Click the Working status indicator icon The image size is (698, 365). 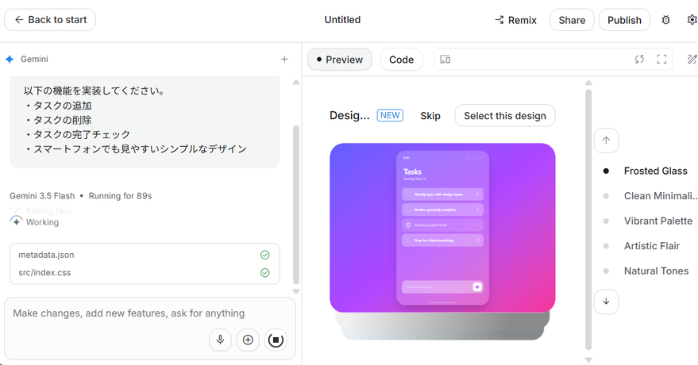click(16, 221)
